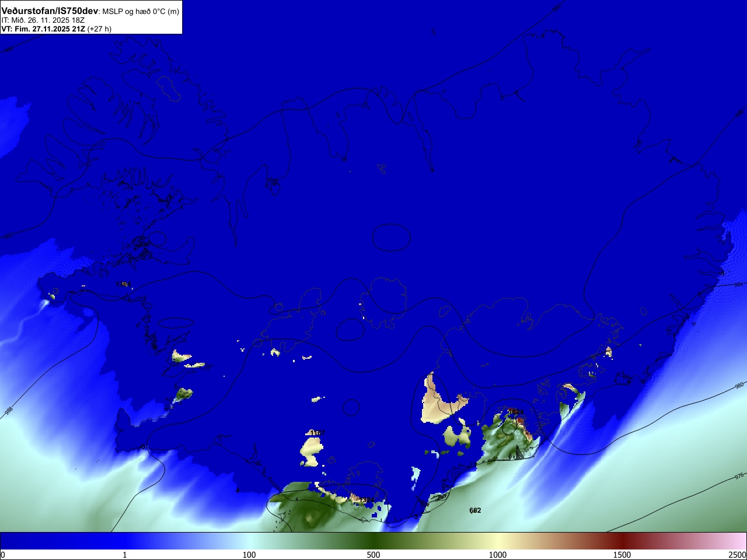Screen dimensions: 747x560
Task: Pick the pale yellow section of the color bar
Action: pyautogui.click(x=498, y=541)
